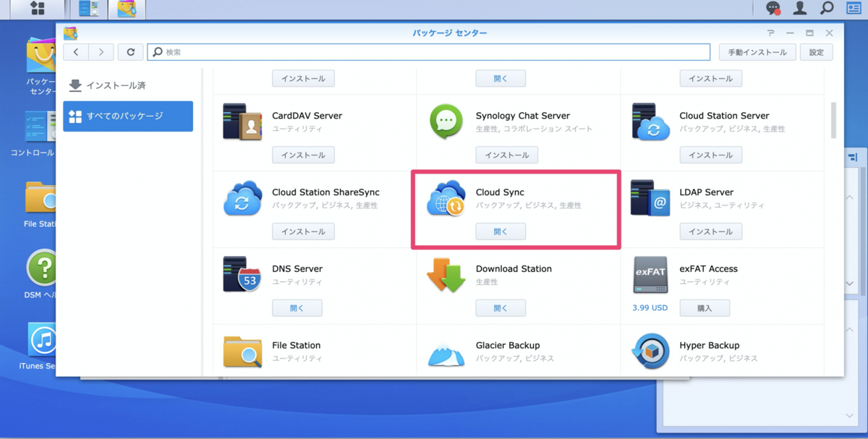Purchase exFAT Access package
This screenshot has height=439, width=868.
click(x=704, y=308)
